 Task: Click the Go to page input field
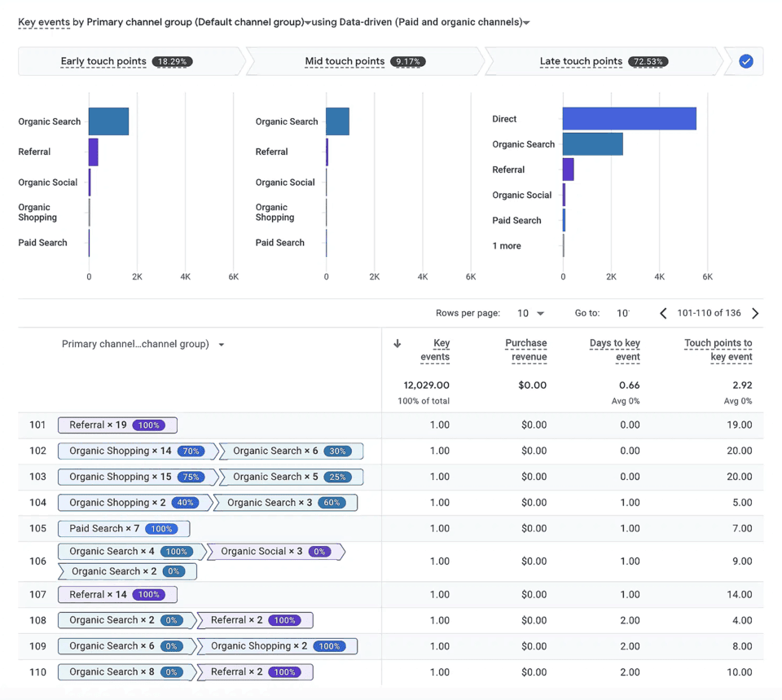click(x=622, y=314)
